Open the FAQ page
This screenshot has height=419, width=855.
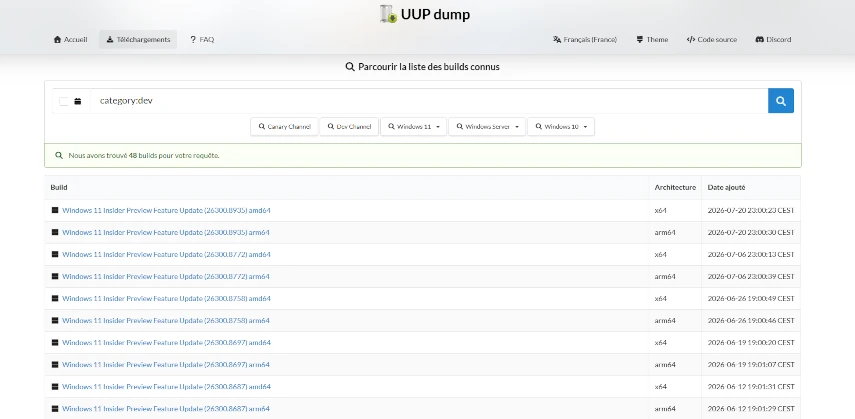click(x=202, y=40)
